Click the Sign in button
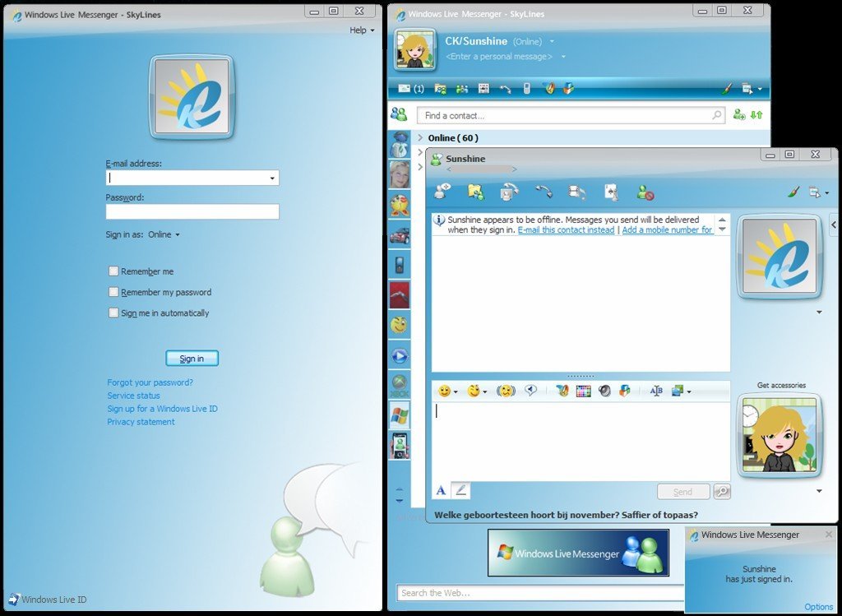 pyautogui.click(x=192, y=359)
